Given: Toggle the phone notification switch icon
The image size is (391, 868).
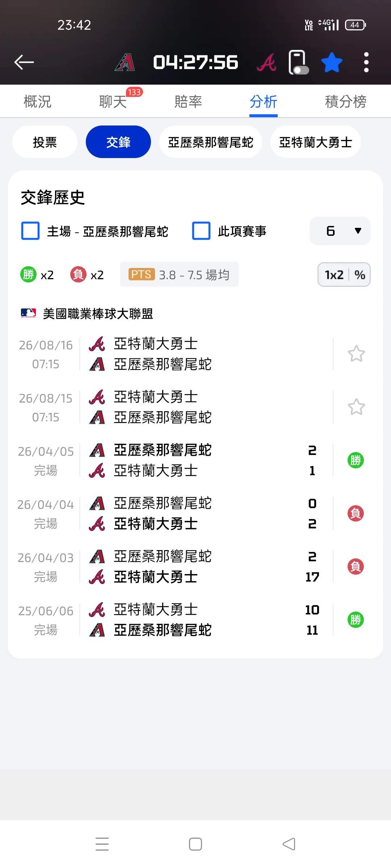Looking at the screenshot, I should click(x=298, y=63).
